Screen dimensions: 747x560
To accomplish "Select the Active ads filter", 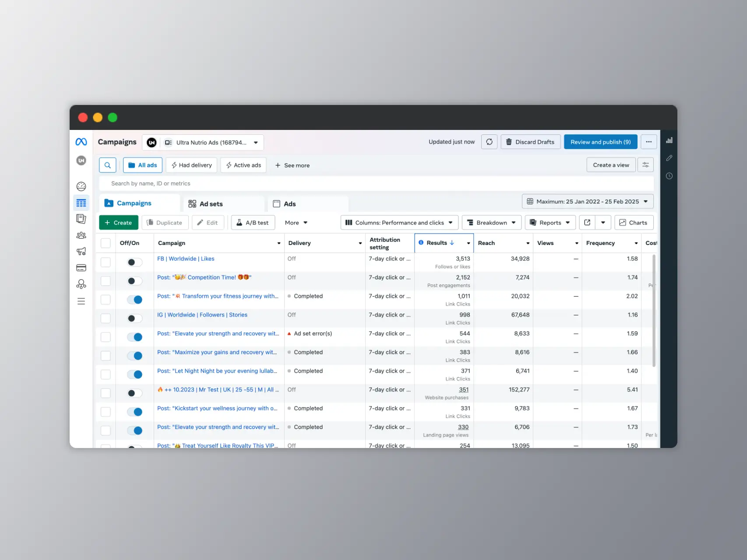I will pyautogui.click(x=243, y=165).
